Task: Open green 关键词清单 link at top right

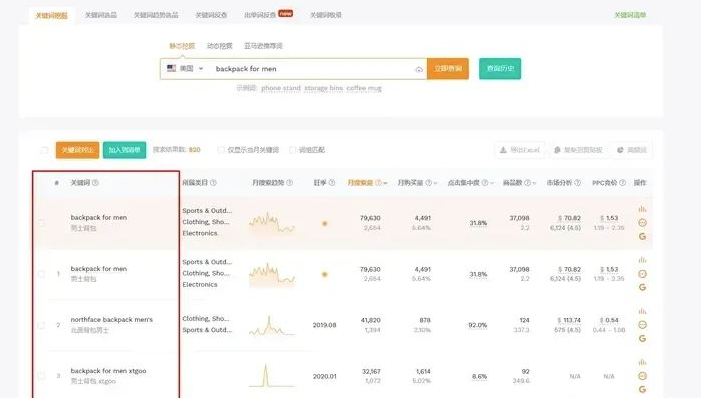Action: tap(630, 15)
